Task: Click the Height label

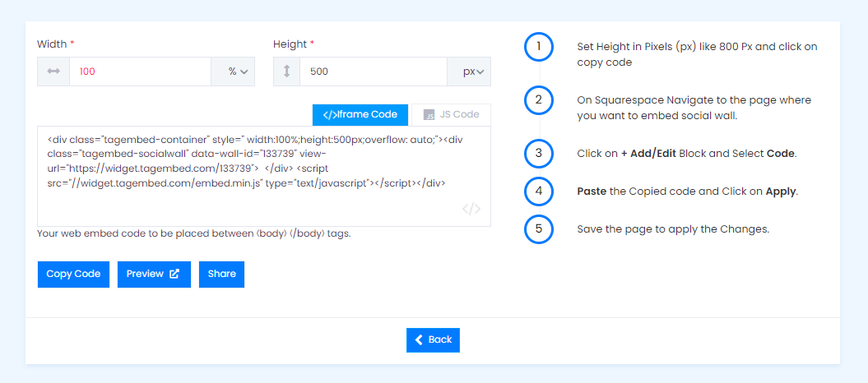Action: [x=294, y=44]
